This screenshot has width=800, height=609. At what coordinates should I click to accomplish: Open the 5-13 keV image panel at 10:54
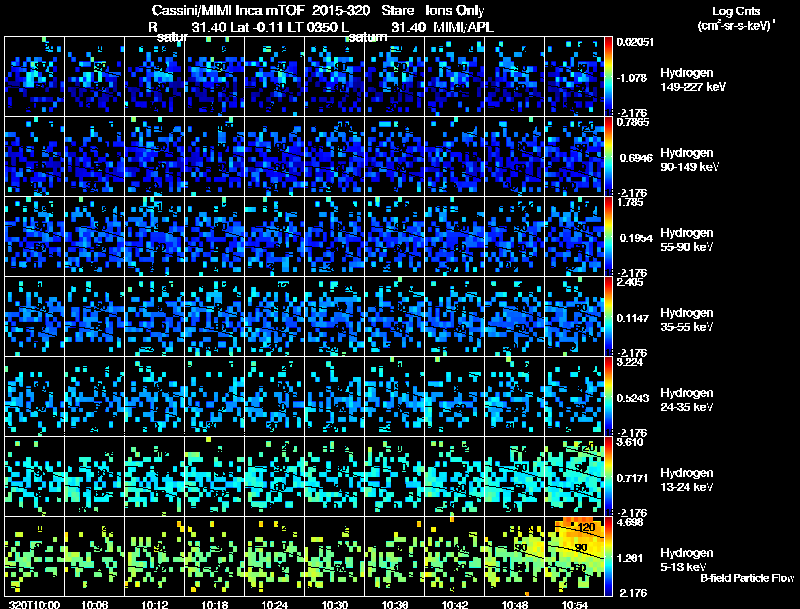[574, 556]
